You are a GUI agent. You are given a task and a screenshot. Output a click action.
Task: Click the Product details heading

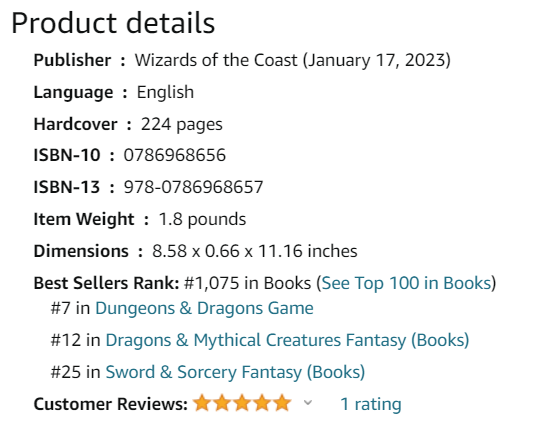[x=113, y=23]
